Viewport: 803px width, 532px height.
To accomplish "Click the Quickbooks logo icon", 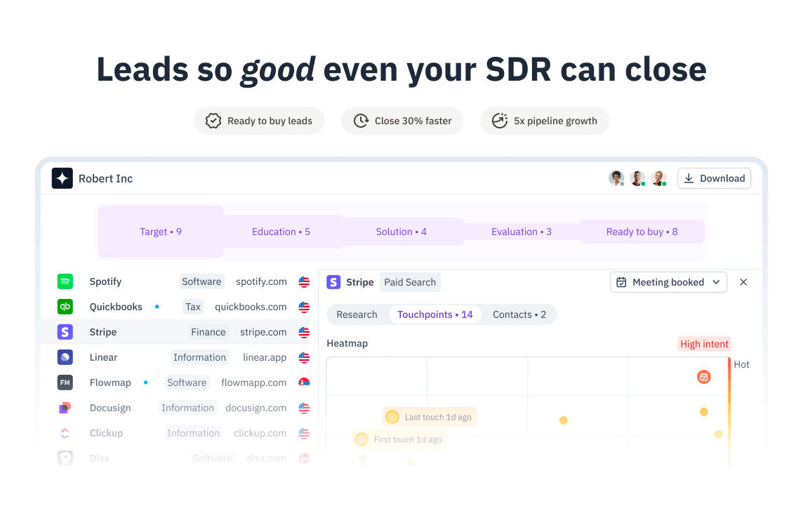I will click(65, 307).
